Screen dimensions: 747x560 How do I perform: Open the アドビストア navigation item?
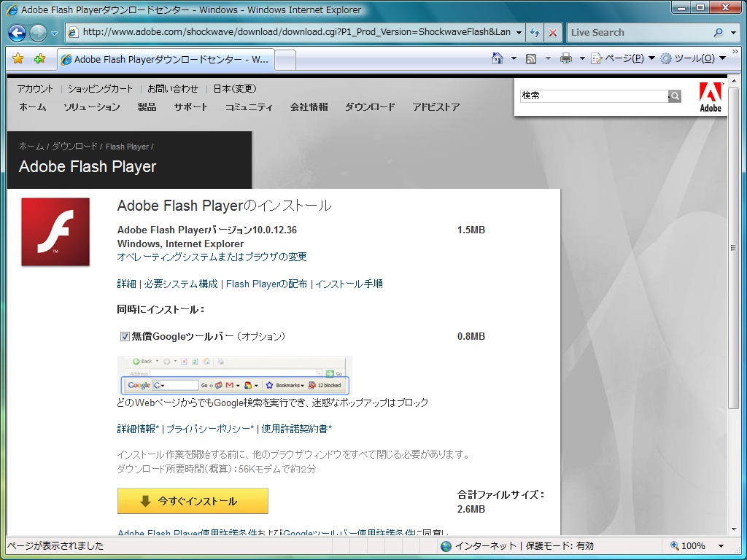436,107
